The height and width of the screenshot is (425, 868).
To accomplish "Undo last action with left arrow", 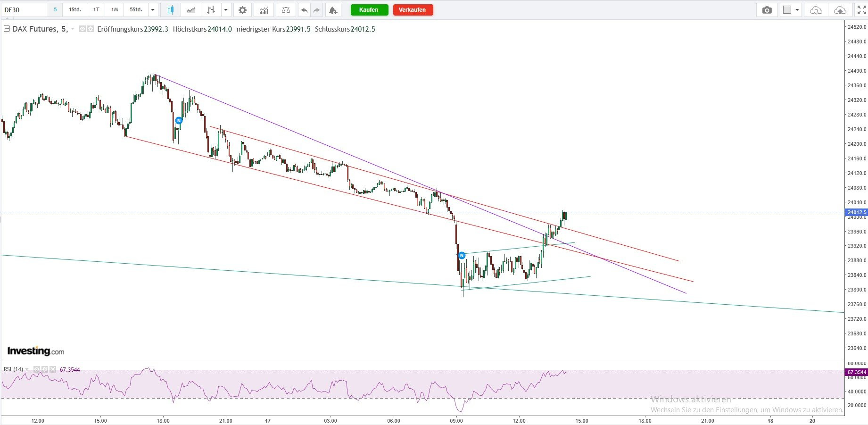I will [x=304, y=10].
